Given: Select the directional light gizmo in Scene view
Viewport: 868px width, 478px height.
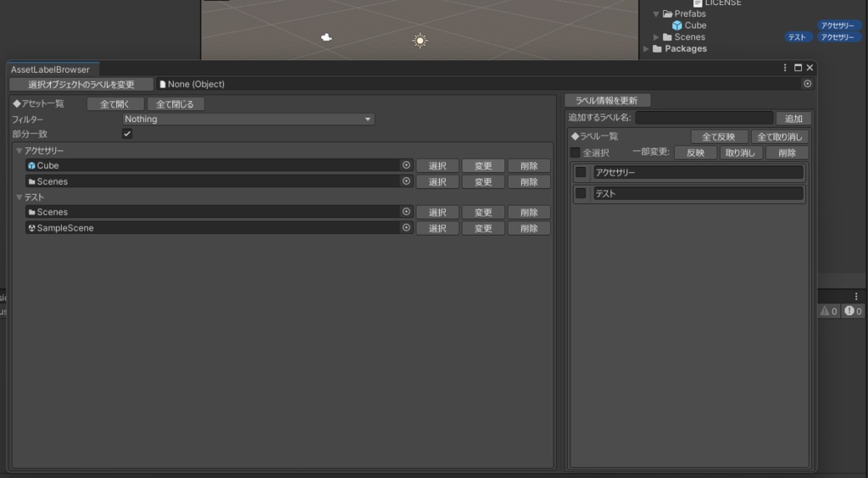Looking at the screenshot, I should [x=420, y=41].
